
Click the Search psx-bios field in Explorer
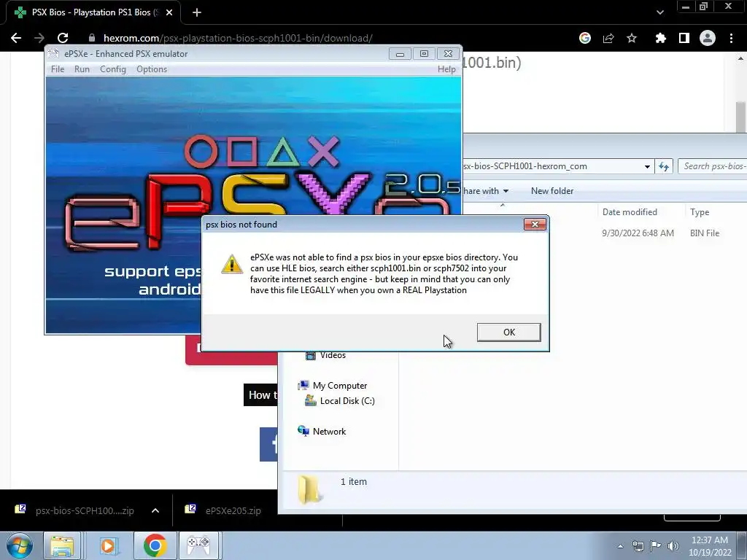713,166
